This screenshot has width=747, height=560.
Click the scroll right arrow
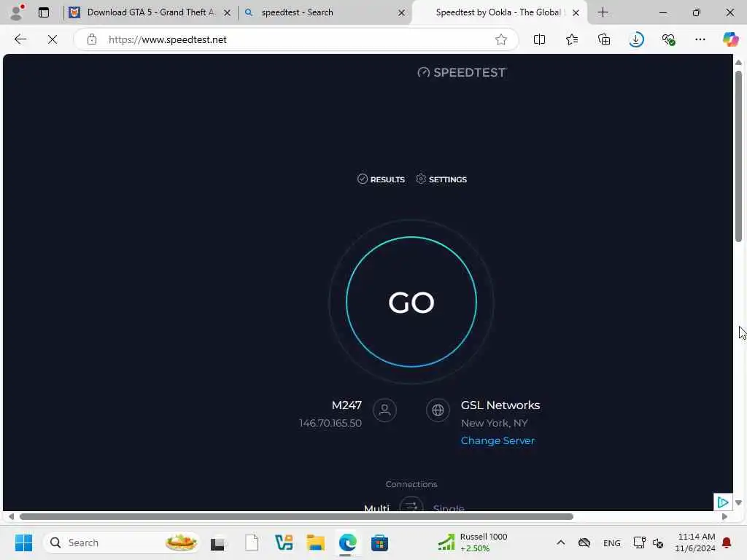(x=724, y=517)
